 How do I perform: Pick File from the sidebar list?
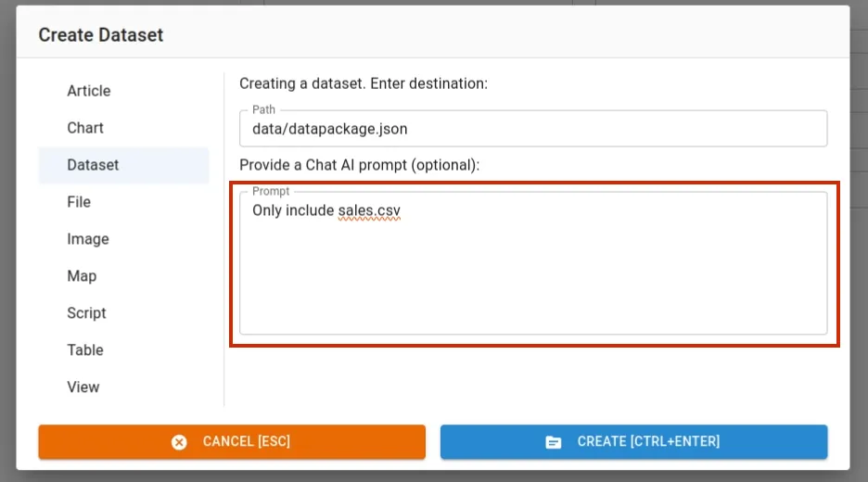pos(79,202)
